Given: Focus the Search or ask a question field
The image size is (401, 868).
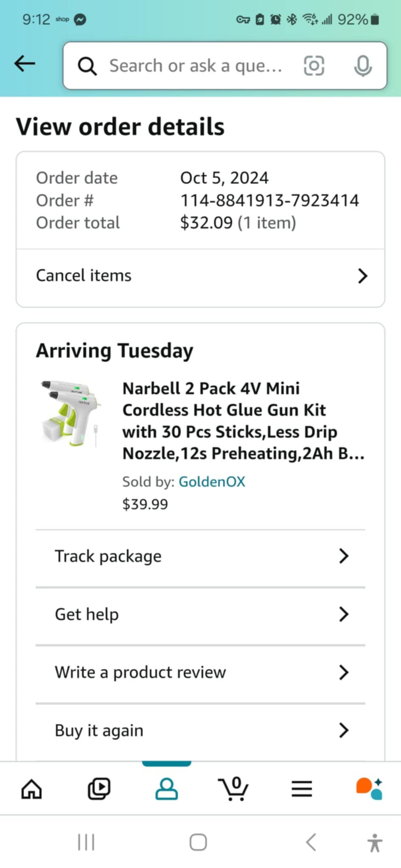Looking at the screenshot, I should [195, 66].
